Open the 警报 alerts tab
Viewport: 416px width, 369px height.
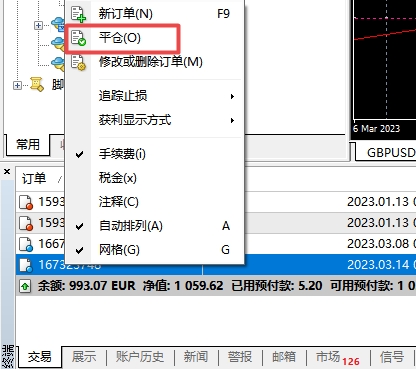[240, 357]
